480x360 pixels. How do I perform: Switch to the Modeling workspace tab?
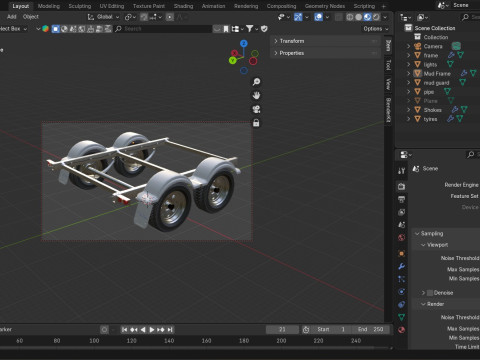click(49, 6)
